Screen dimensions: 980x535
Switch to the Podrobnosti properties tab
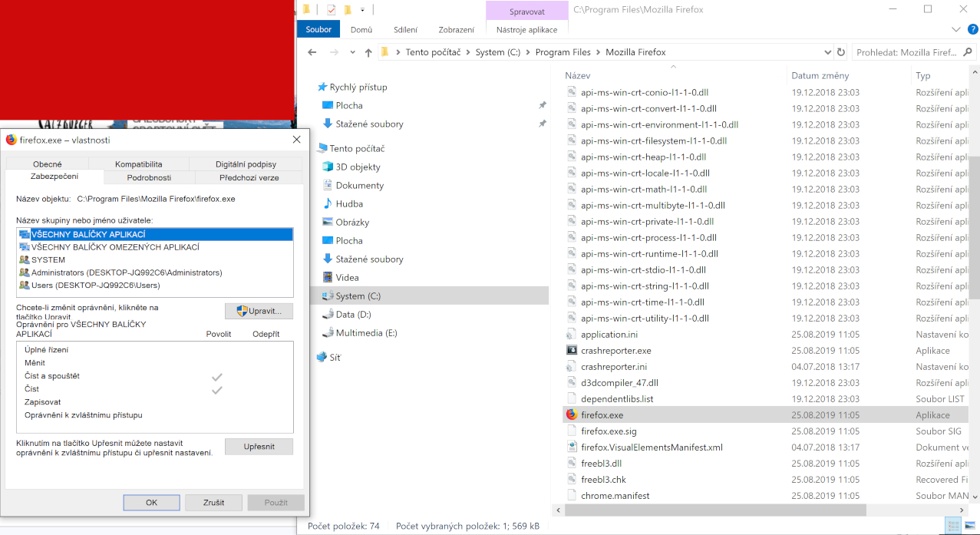149,177
